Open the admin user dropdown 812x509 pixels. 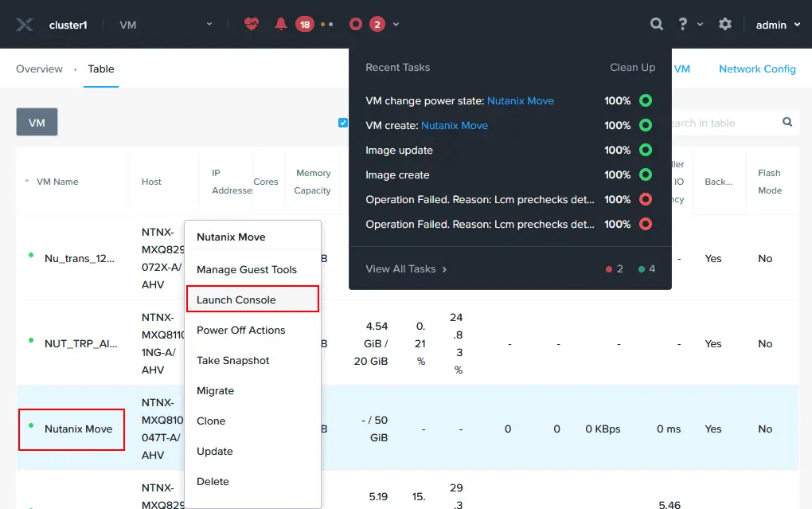[779, 25]
